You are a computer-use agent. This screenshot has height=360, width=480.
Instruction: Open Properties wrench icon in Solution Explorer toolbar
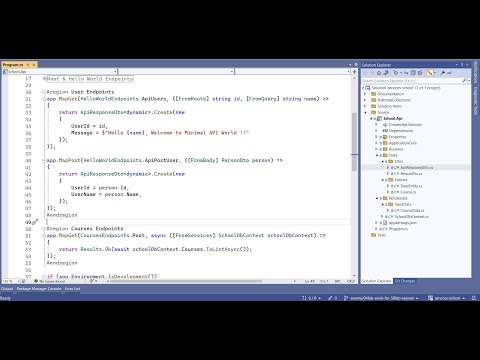pyautogui.click(x=443, y=73)
